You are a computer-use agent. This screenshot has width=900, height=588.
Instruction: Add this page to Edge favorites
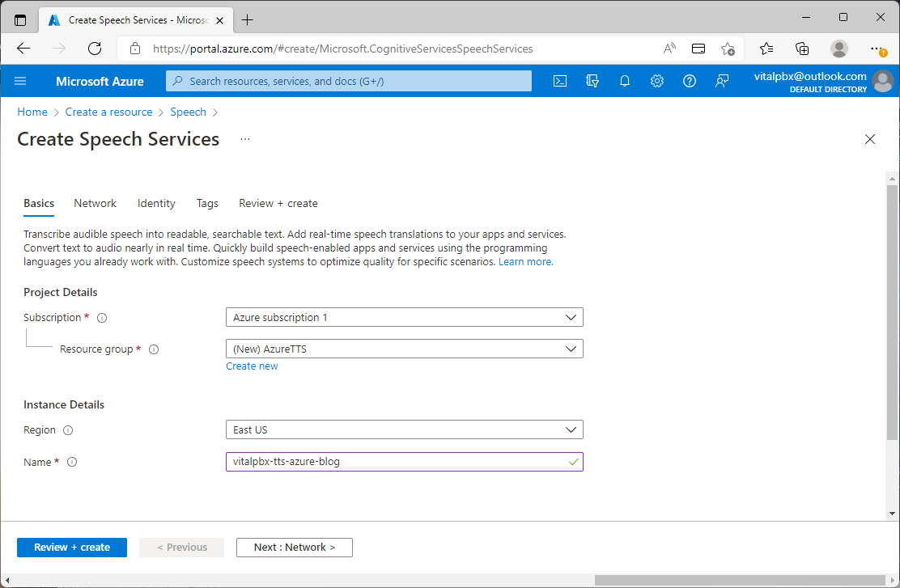(x=728, y=49)
